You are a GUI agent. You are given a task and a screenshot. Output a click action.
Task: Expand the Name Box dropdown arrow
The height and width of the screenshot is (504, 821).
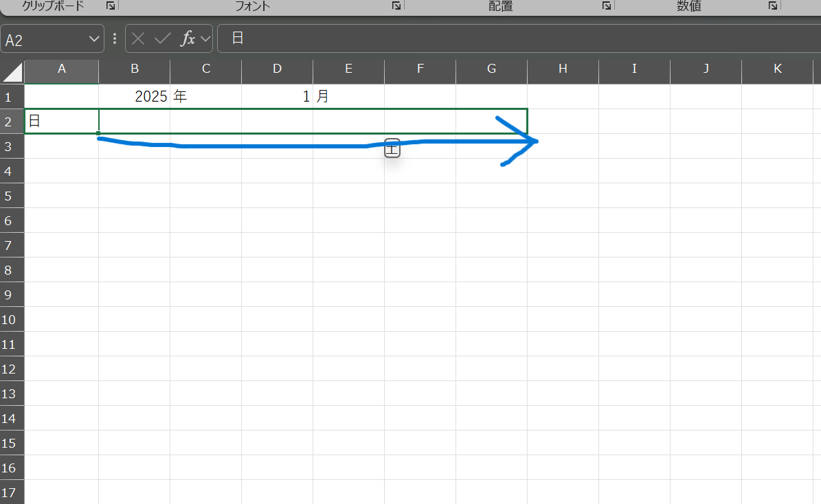94,40
